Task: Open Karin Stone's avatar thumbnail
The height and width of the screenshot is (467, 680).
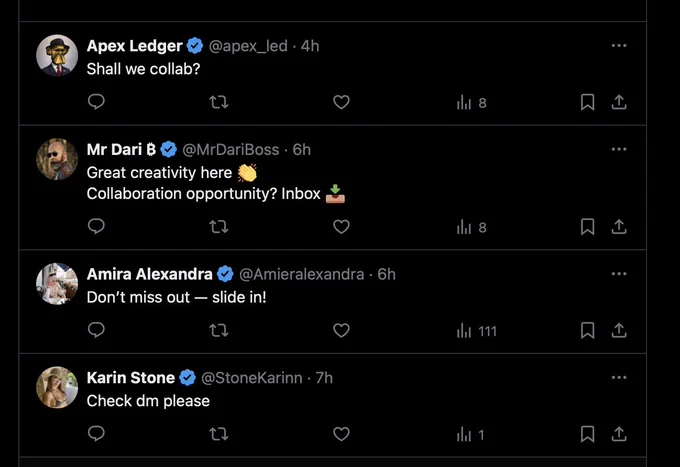Action: pos(57,388)
